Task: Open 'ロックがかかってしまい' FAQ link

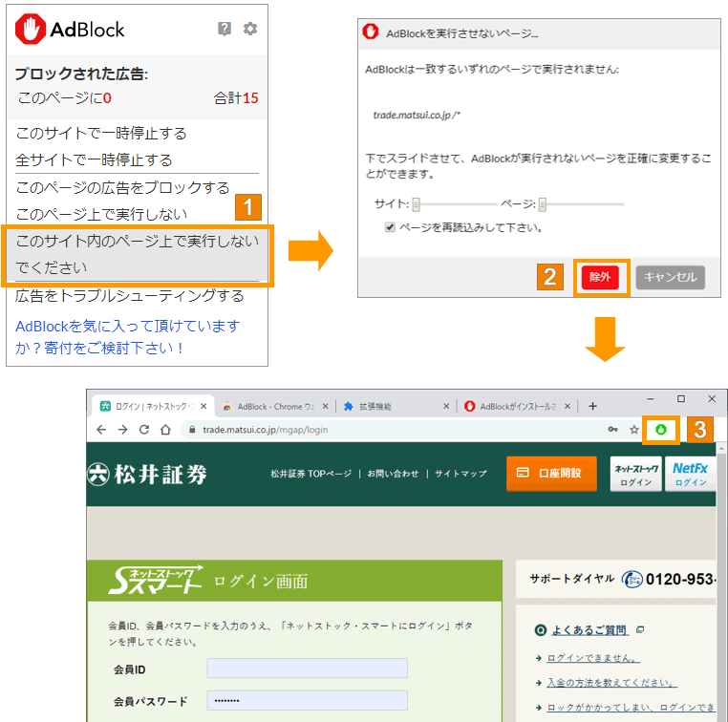Action: click(631, 707)
